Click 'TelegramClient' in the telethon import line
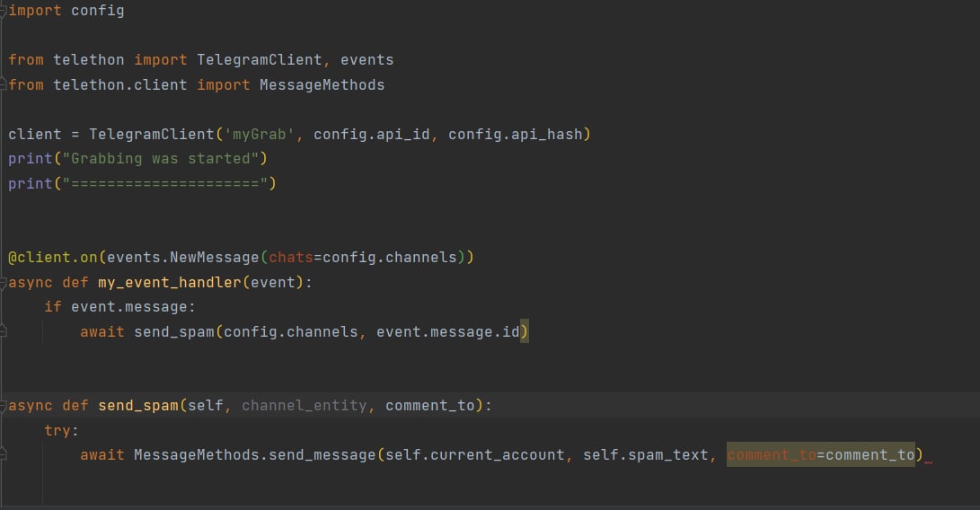This screenshot has width=980, height=510. pos(260,60)
